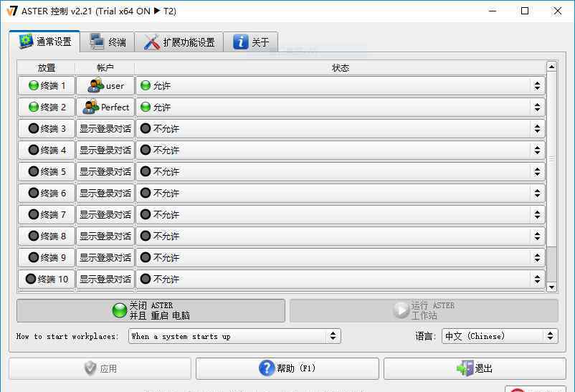
Task: Toggle the 终端 4 placement button
Action: point(47,150)
